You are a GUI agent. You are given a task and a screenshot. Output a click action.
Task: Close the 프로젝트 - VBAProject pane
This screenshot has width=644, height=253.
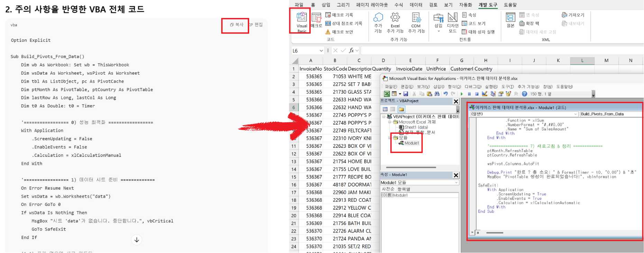pyautogui.click(x=456, y=101)
